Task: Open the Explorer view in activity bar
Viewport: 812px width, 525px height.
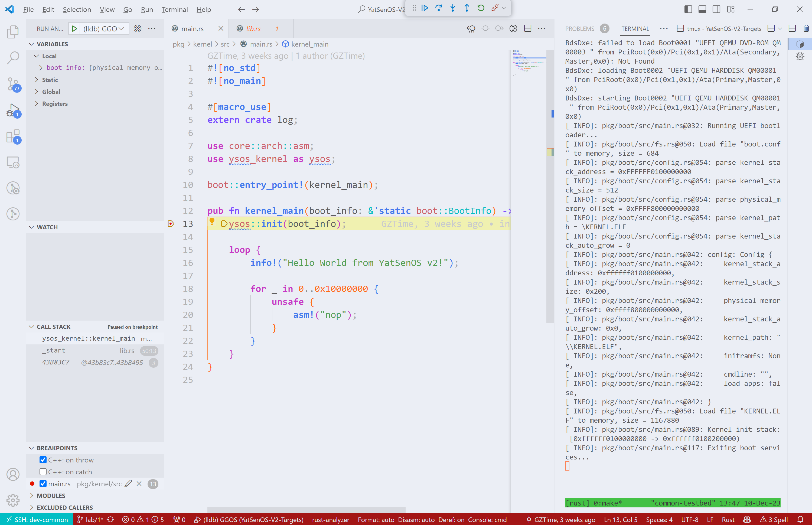Action: [x=13, y=32]
